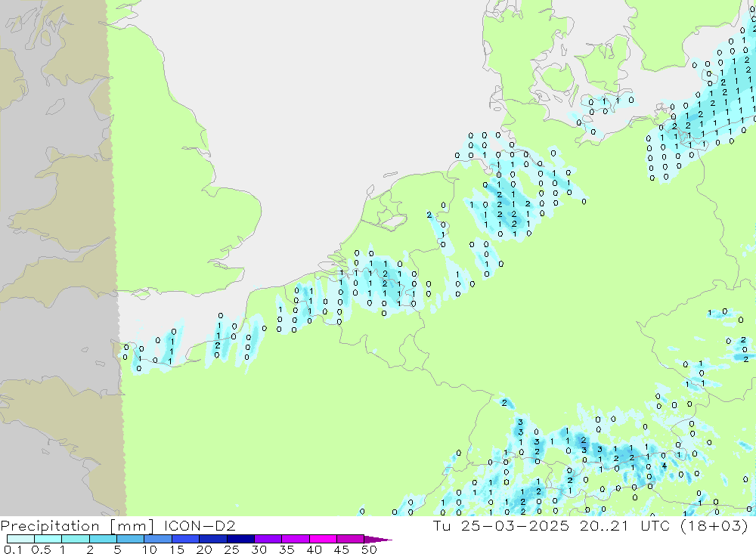Click the date '25-03-2025' text
Image resolution: width=756 pixels, height=554 pixels.
pos(515,525)
